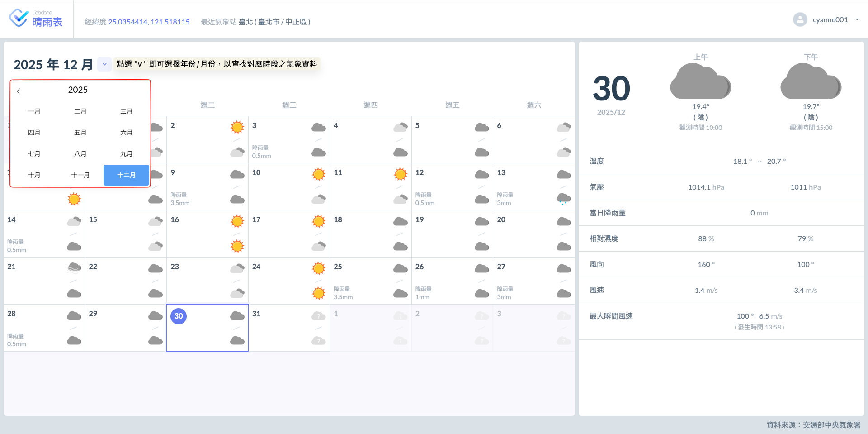Go to previous year in month picker
Screen dimensions: 868x434
pos(19,91)
